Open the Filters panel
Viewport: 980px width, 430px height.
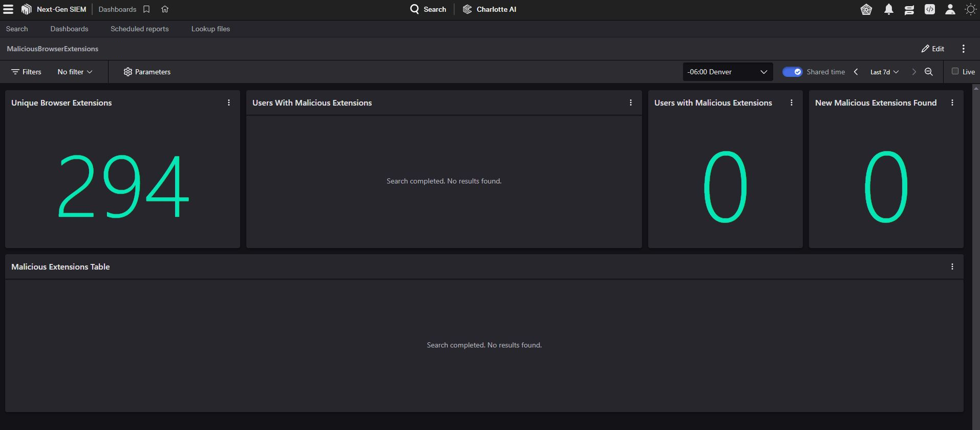tap(26, 72)
